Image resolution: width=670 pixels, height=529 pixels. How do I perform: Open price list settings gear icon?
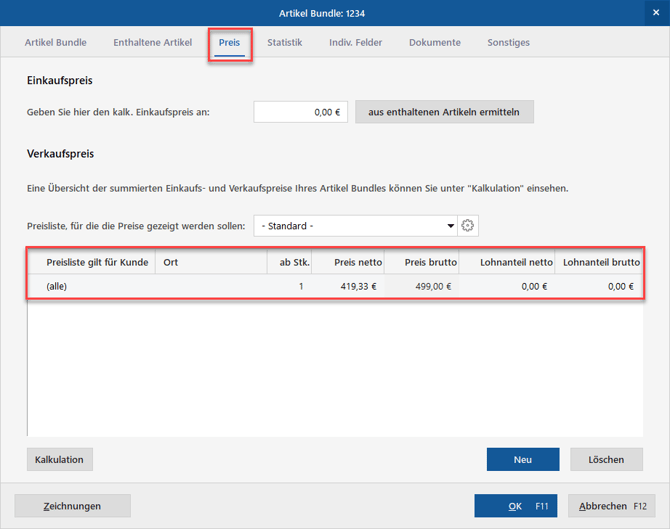468,226
